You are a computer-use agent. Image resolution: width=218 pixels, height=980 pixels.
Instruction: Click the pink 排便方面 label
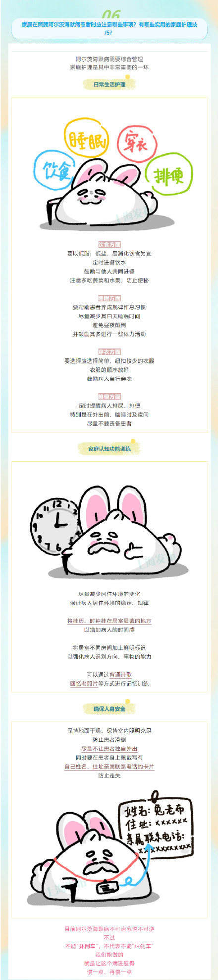coord(109,397)
